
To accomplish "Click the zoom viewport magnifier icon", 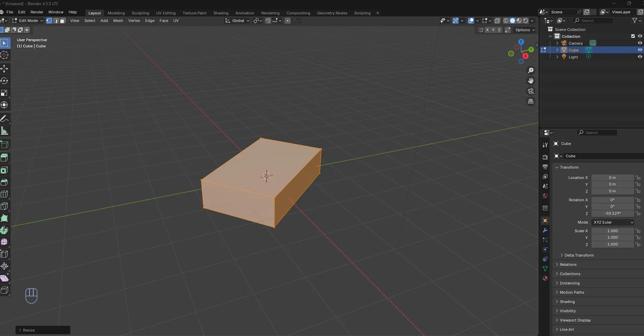I will [x=531, y=70].
